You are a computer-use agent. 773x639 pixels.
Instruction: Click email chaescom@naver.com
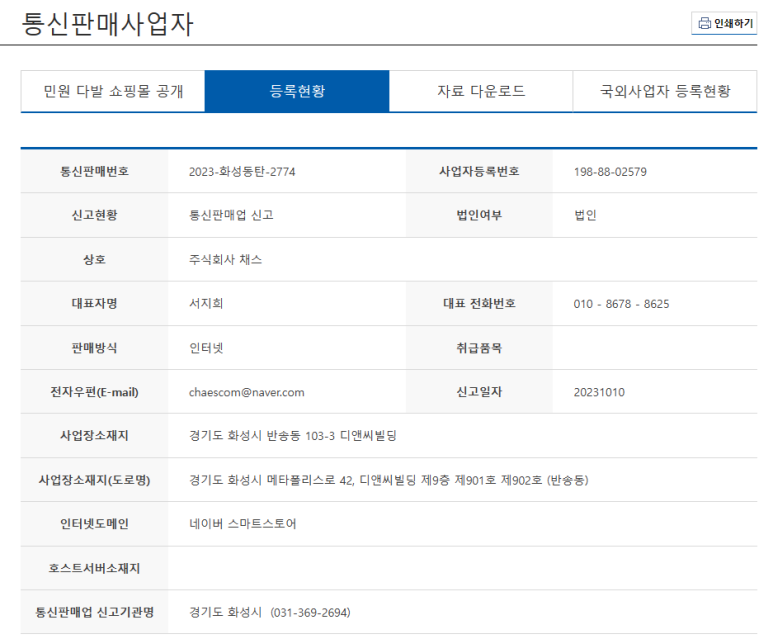[x=246, y=392]
